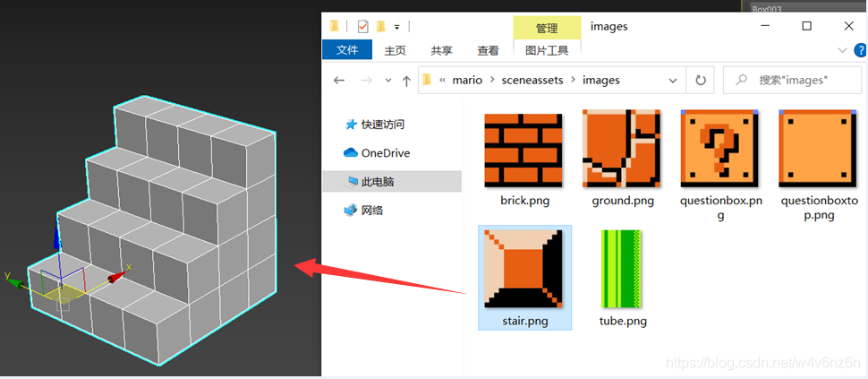Switch to the 查看 ribbon tab
The height and width of the screenshot is (379, 868).
489,50
